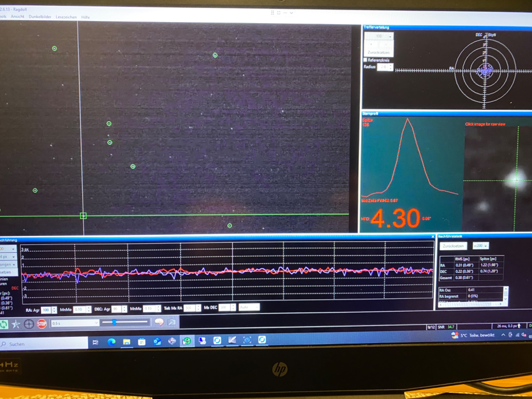Launch Microsoft Edge from the taskbar
The image size is (532, 399).
[111, 342]
